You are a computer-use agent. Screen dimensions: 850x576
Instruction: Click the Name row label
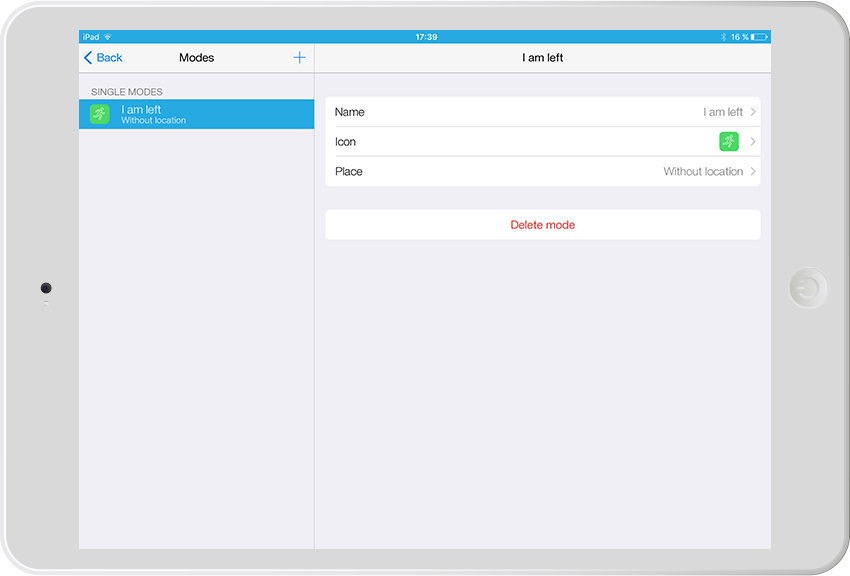(349, 112)
